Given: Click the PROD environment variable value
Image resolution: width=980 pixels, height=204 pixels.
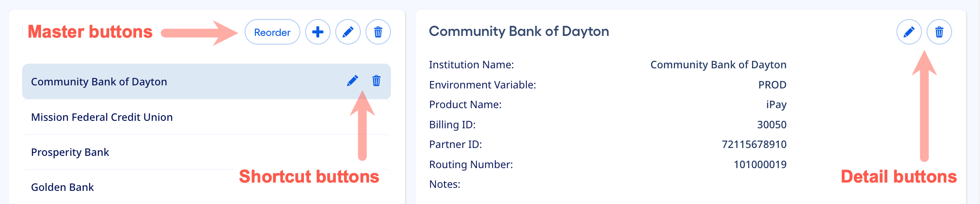Looking at the screenshot, I should (772, 85).
